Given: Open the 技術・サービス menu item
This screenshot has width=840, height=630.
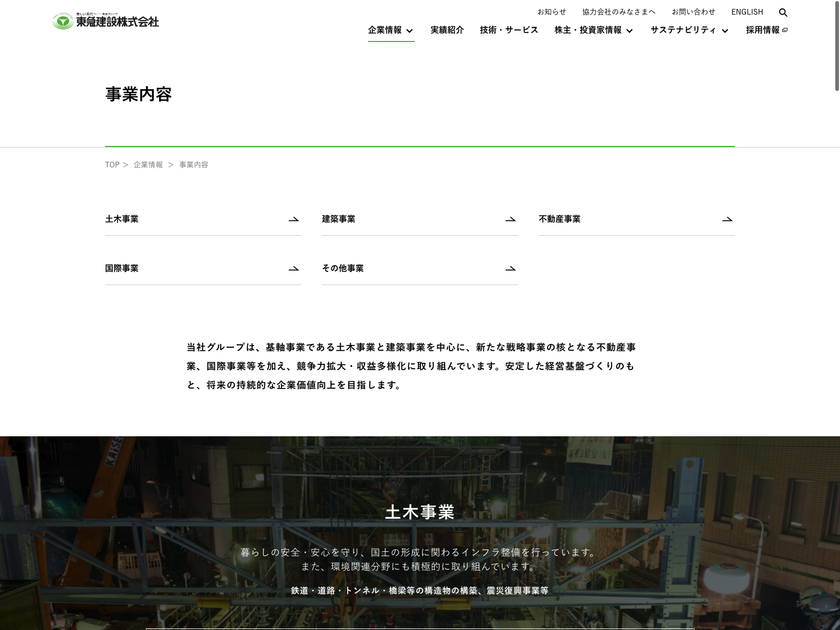Looking at the screenshot, I should pyautogui.click(x=509, y=30).
